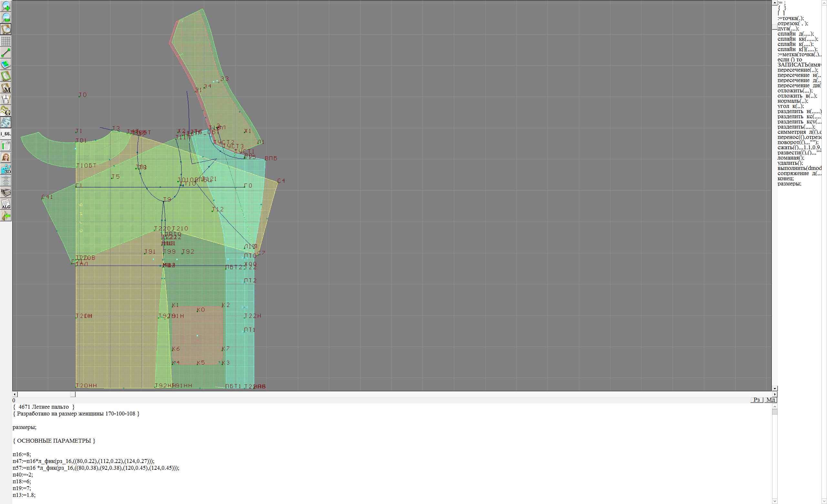Open the 3D view icon

[6, 169]
